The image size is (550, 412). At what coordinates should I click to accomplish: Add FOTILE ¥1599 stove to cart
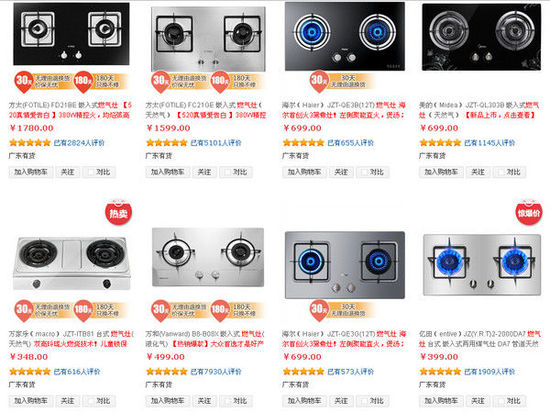point(168,172)
